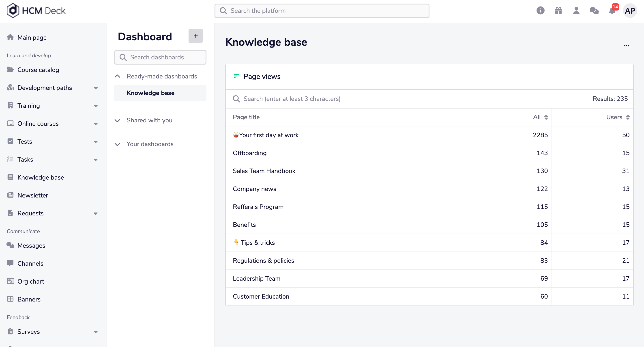
Task: Click the Page views green bars icon
Action: [236, 76]
